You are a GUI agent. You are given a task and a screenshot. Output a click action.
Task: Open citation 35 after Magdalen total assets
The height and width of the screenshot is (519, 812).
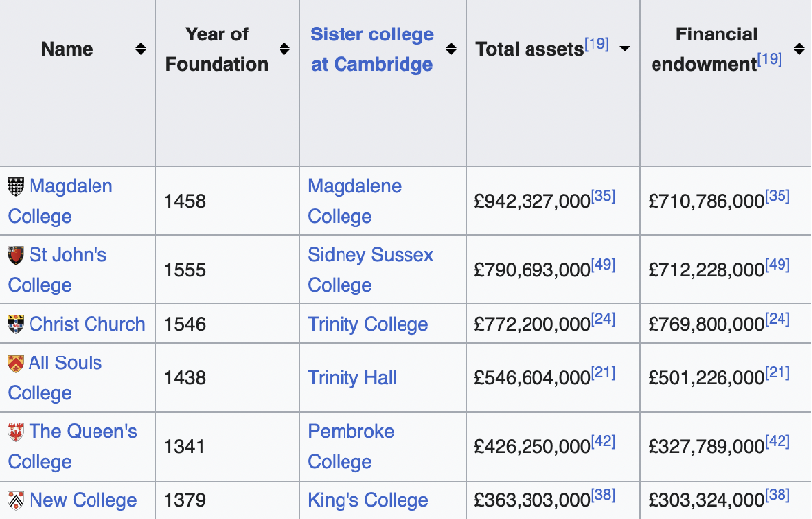[603, 195]
